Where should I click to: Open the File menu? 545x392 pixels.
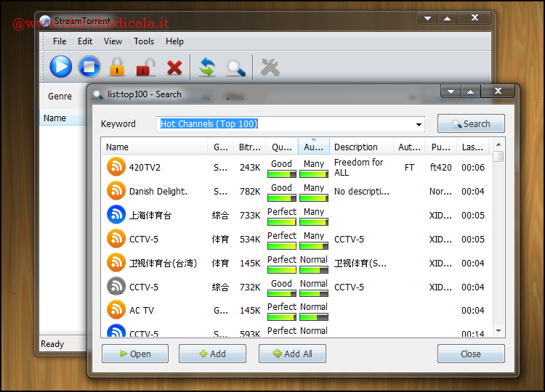point(60,41)
